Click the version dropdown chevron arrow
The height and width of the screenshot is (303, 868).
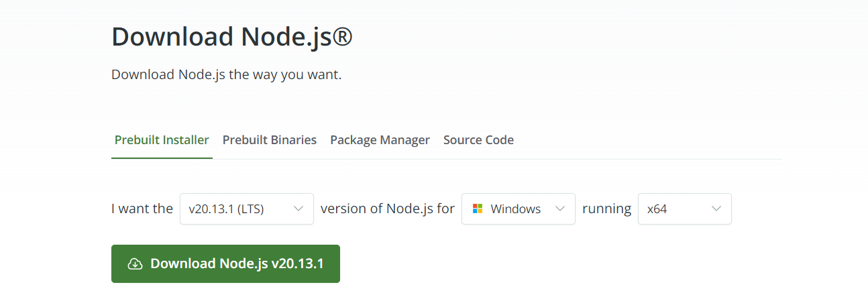click(x=299, y=208)
